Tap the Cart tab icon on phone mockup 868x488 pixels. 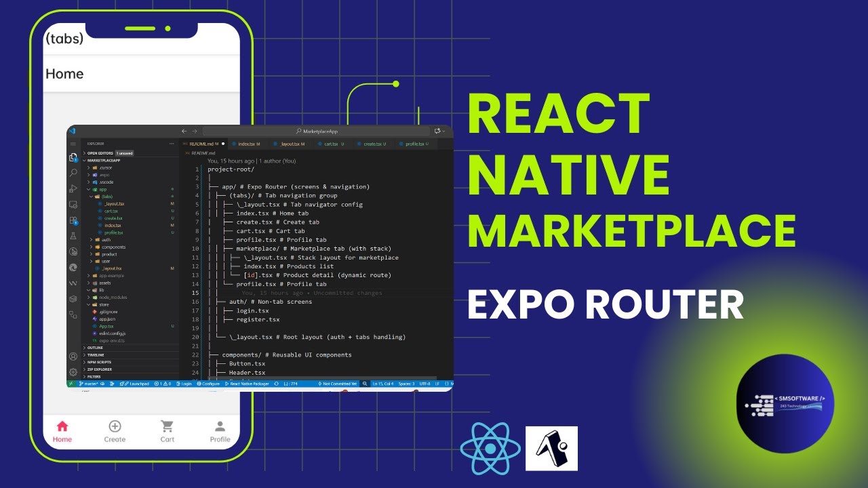[167, 426]
